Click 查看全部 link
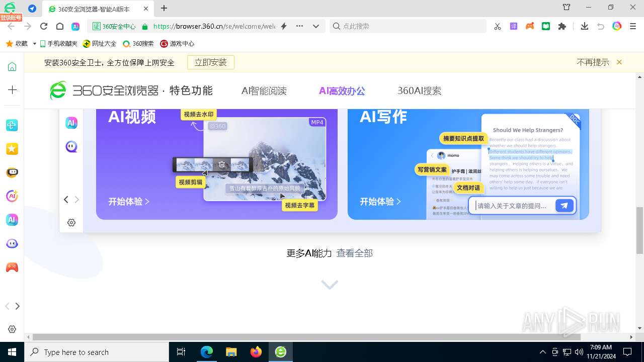Viewport: 644px width, 362px height. coord(355,253)
